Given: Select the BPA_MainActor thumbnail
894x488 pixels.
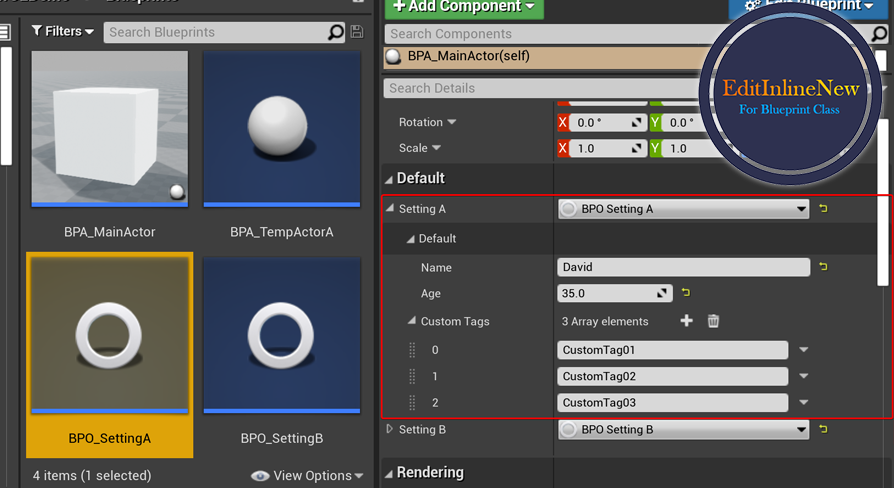Looking at the screenshot, I should 109,129.
